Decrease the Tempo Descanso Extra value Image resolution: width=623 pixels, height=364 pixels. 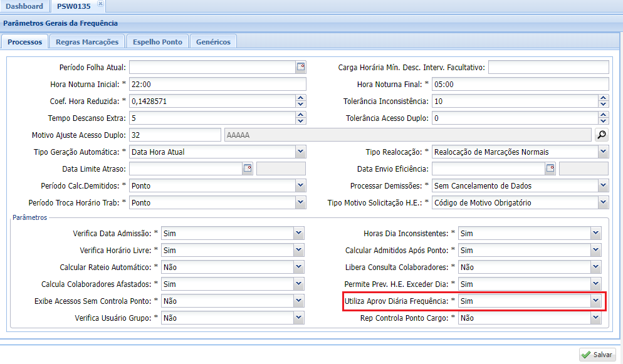pos(301,122)
